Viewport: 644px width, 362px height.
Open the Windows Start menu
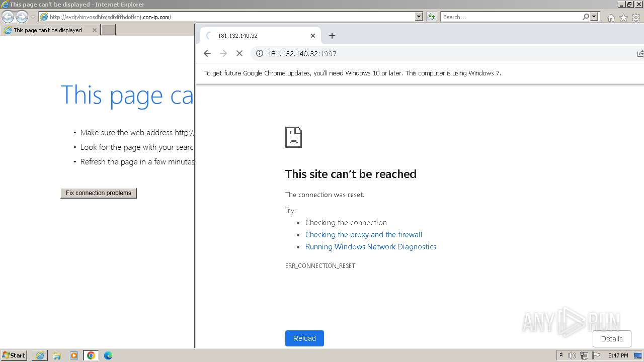[14, 355]
